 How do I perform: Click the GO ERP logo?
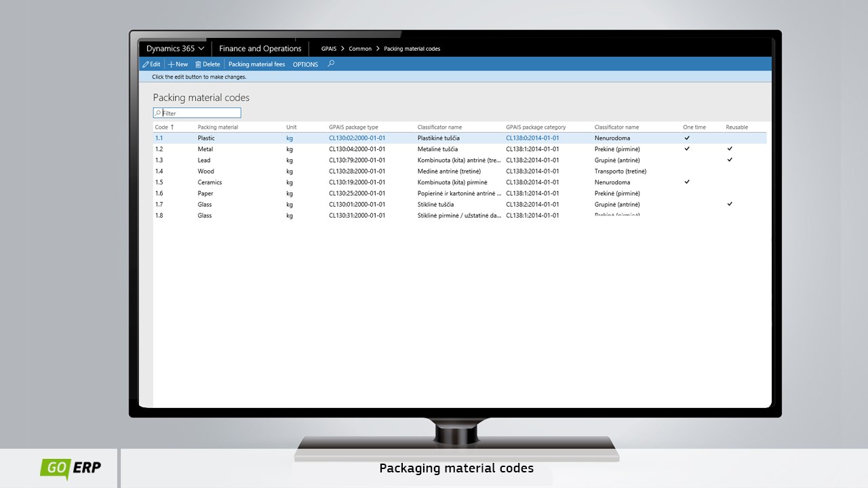coord(70,468)
